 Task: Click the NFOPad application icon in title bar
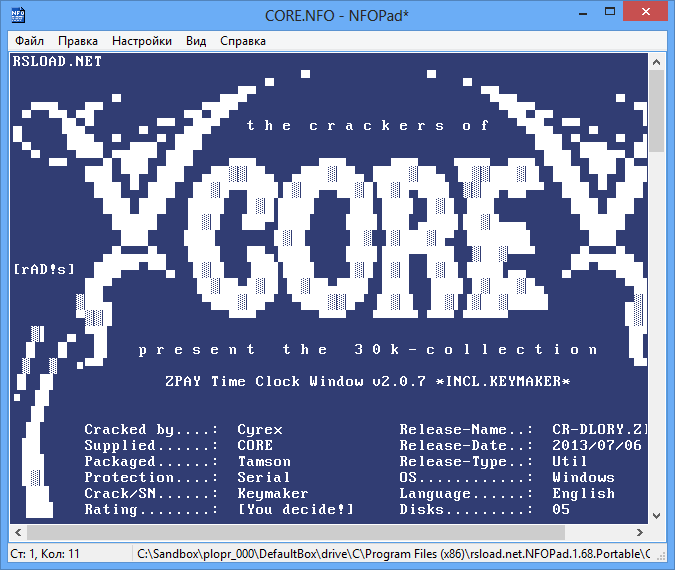click(18, 15)
